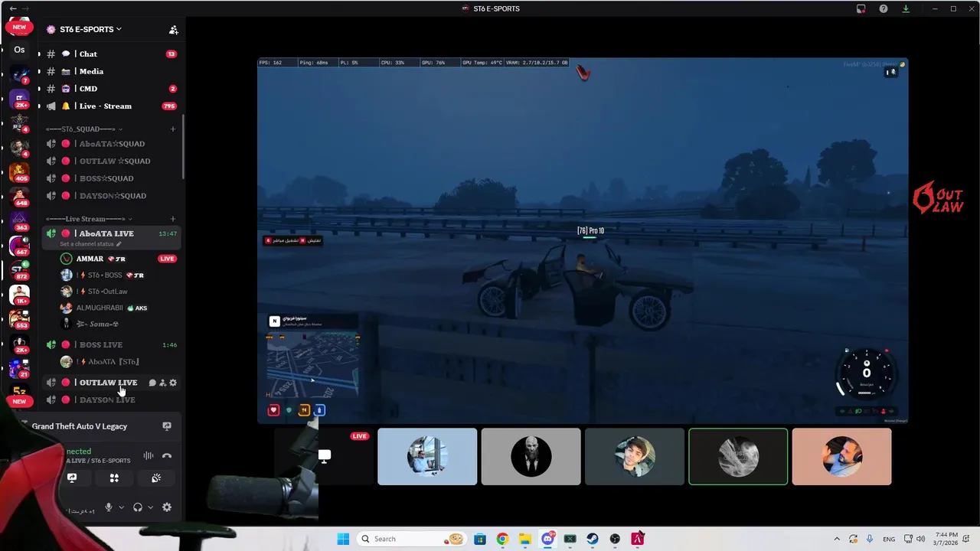Click the live stream preview thumbnail

[324, 457]
